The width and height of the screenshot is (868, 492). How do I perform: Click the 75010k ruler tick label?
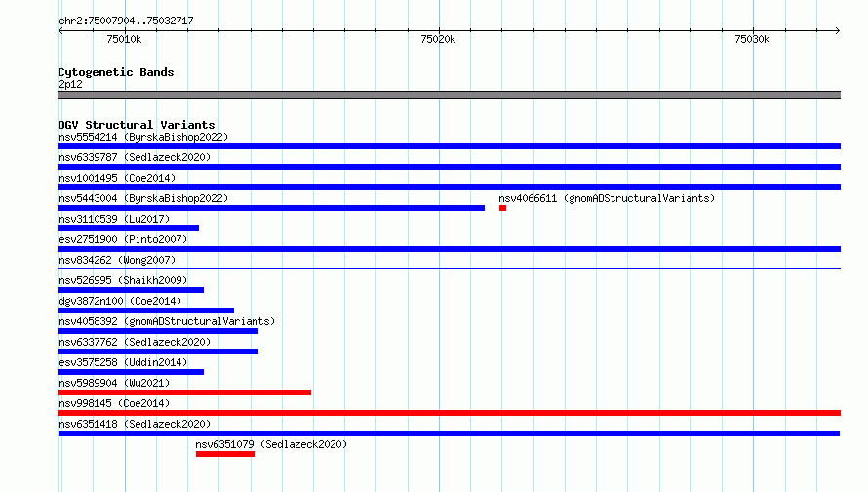(124, 39)
